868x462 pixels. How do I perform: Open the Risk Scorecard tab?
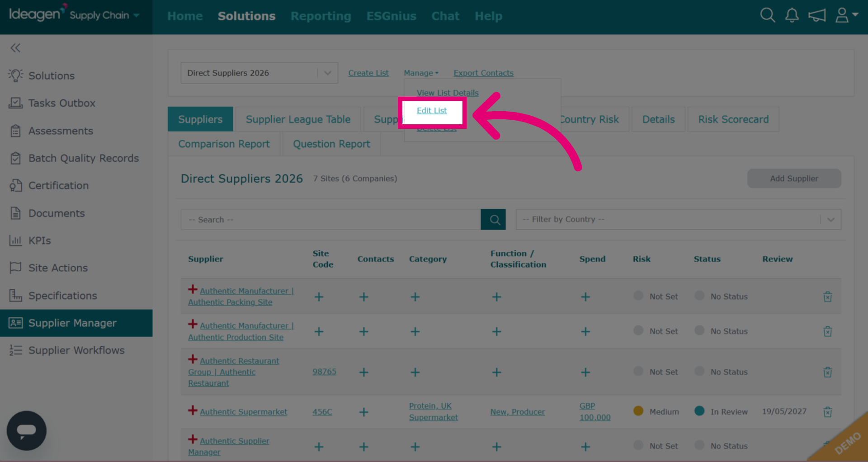click(x=733, y=119)
